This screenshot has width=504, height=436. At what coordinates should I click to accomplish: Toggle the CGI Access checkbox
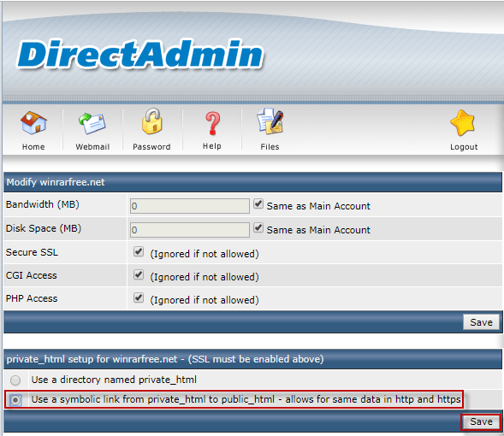[139, 274]
